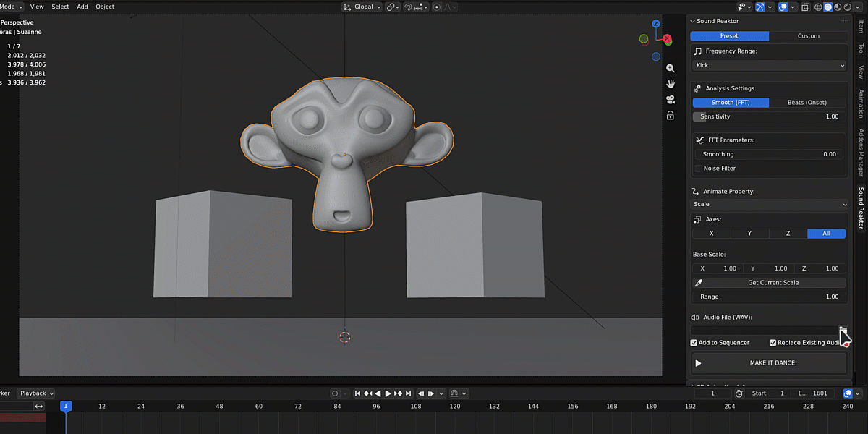Uncheck Replace Existing Audio checkbox
Viewport: 868px width, 434px height.
coord(773,343)
